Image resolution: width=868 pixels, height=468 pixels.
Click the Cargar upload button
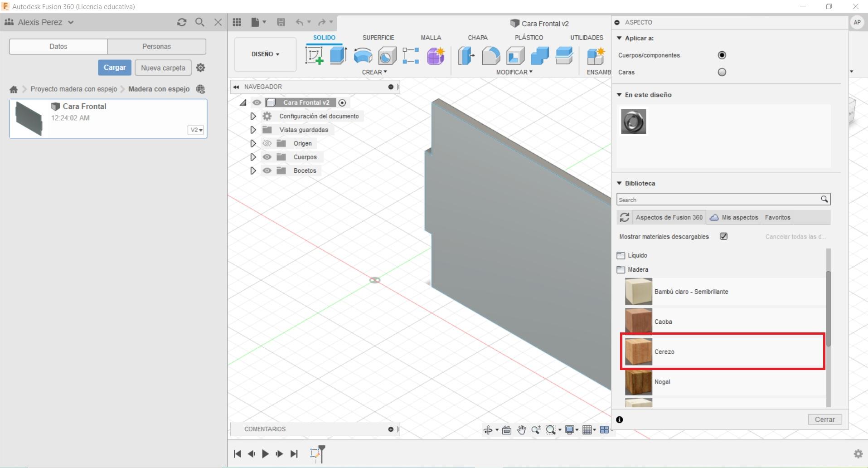115,68
